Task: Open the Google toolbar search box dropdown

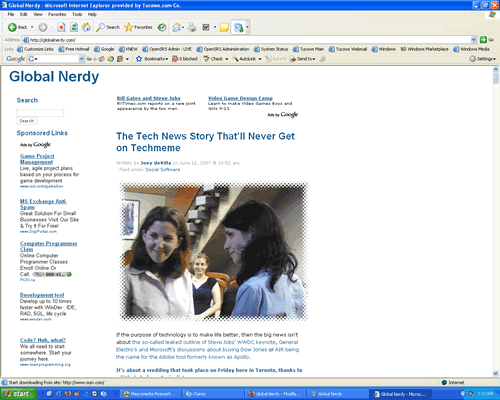Action: coord(82,59)
